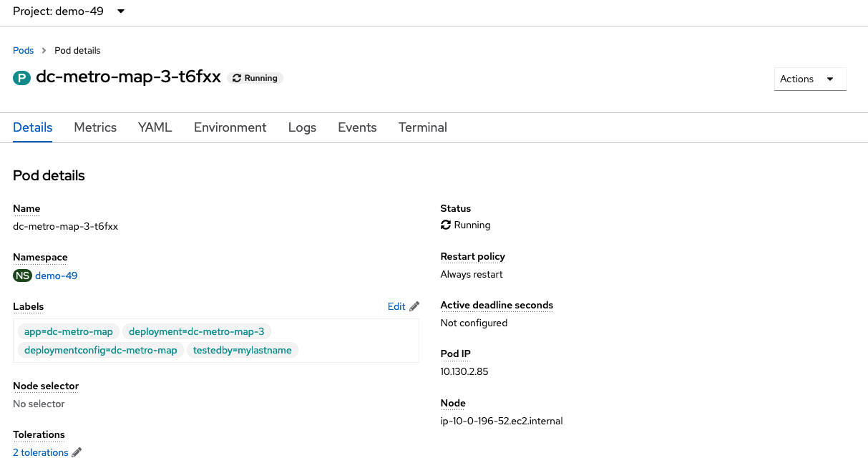Click the Running sync icon in title badge
The height and width of the screenshot is (468, 868).
coord(237,78)
